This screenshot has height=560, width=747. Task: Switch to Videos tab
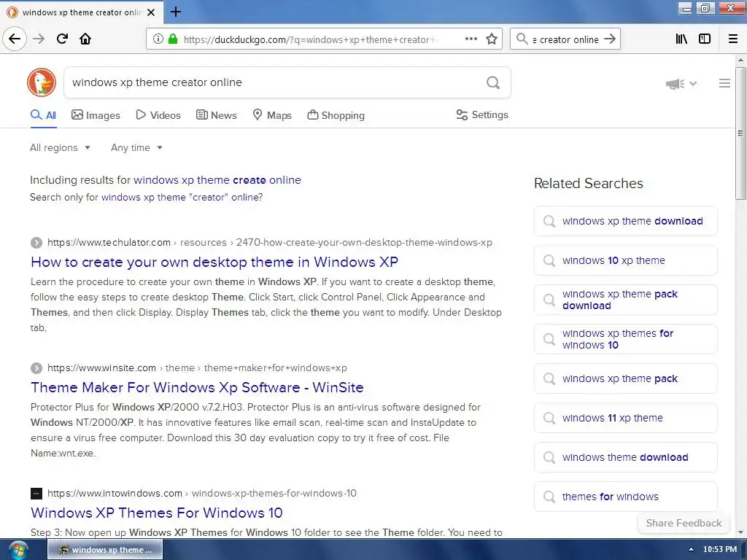tap(158, 115)
